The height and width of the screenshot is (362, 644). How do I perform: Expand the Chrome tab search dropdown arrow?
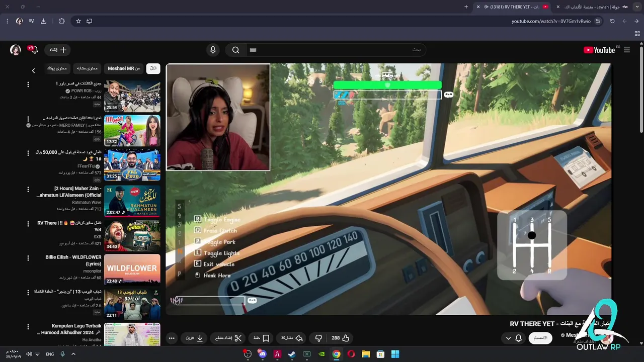[637, 7]
